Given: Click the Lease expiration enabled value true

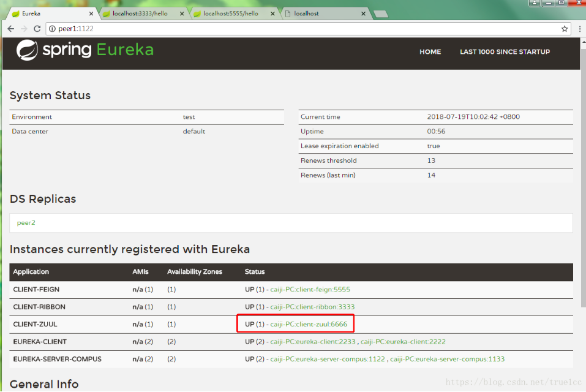Looking at the screenshot, I should 434,146.
